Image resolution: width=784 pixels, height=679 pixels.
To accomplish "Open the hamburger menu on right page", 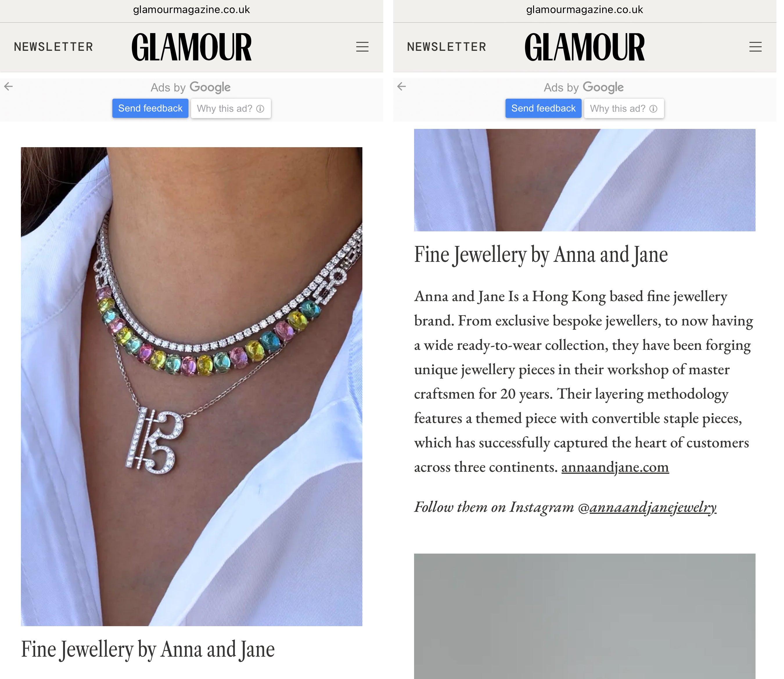I will [x=755, y=47].
